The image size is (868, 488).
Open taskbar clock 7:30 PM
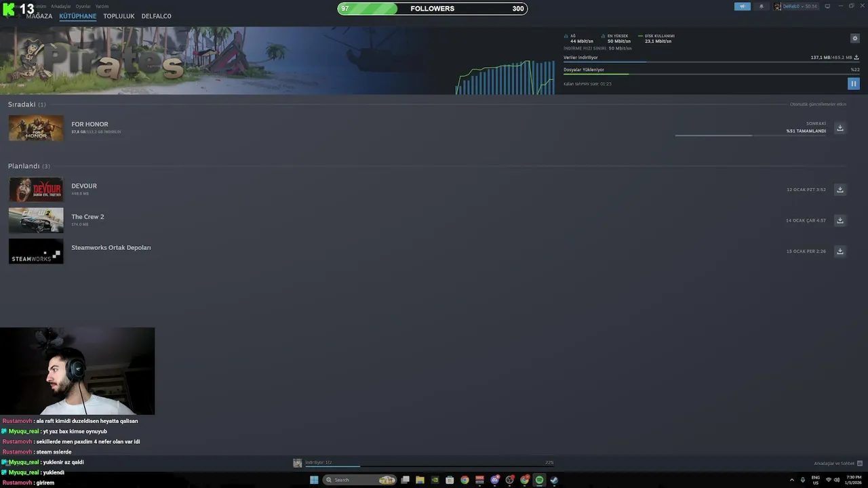[x=854, y=480]
